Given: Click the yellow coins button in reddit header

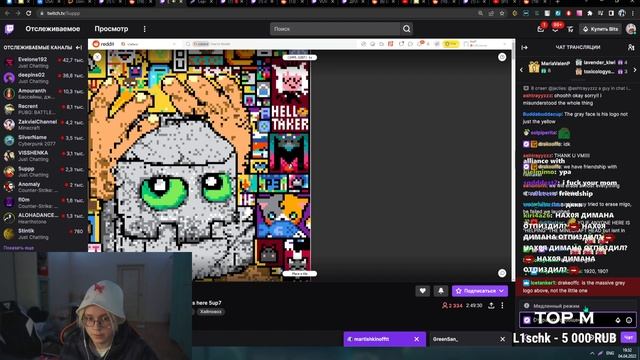Looking at the screenshot, I should 451,44.
